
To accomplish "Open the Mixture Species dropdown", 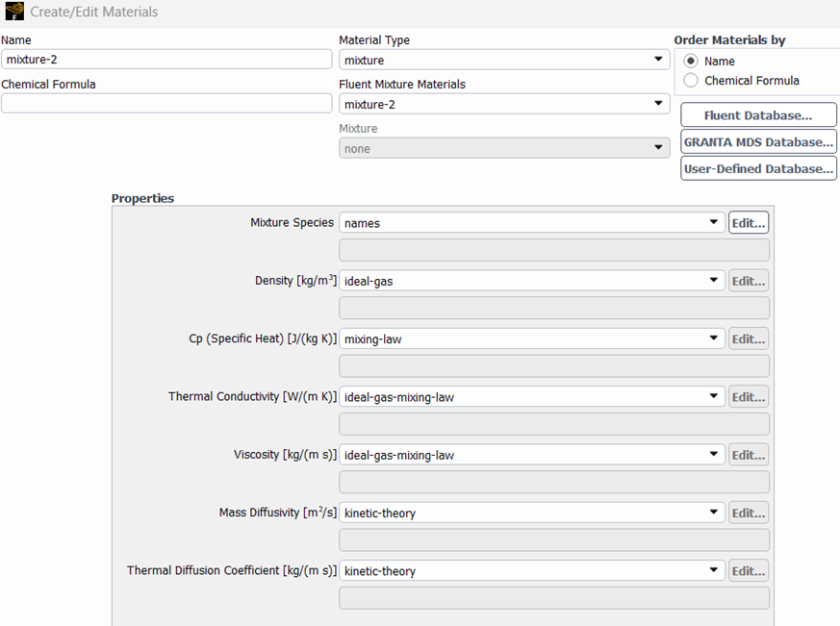I will [x=531, y=223].
